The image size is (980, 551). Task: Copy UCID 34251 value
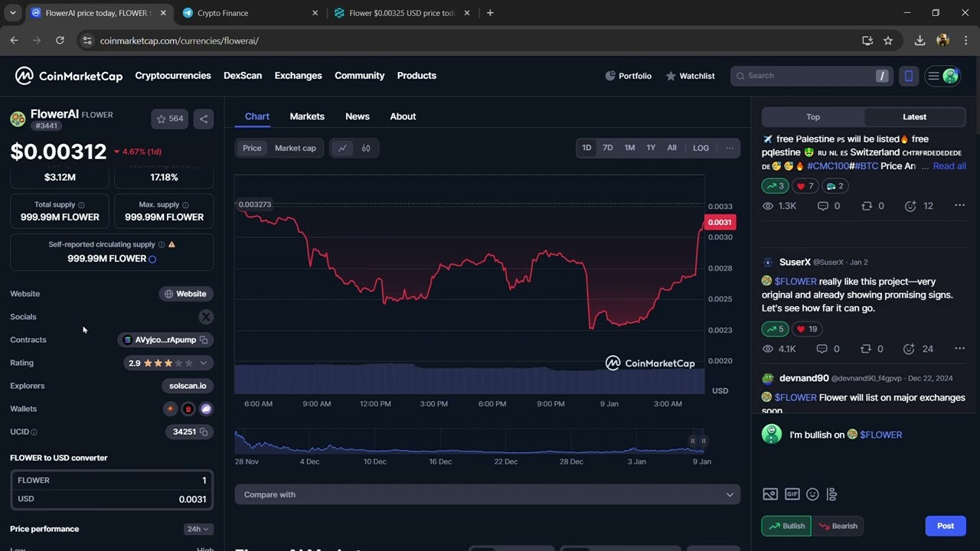tap(204, 432)
